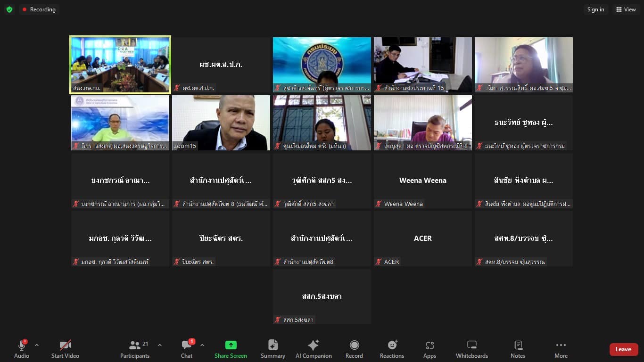644x362 pixels.
Task: Unmute with the Audio microphone button
Action: [x=22, y=349]
